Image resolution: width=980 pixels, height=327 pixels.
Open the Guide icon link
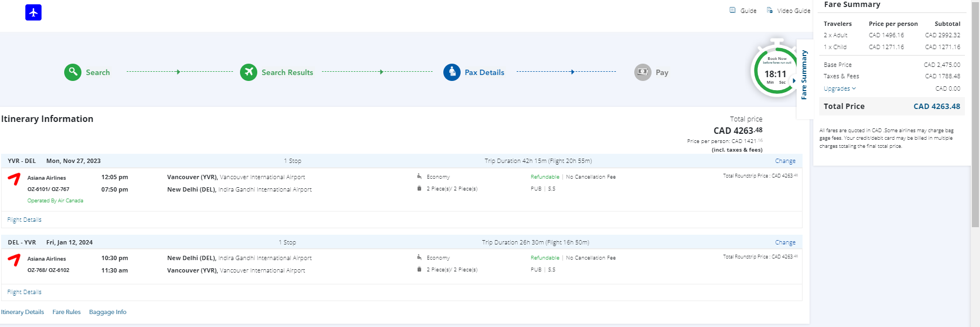tap(732, 10)
